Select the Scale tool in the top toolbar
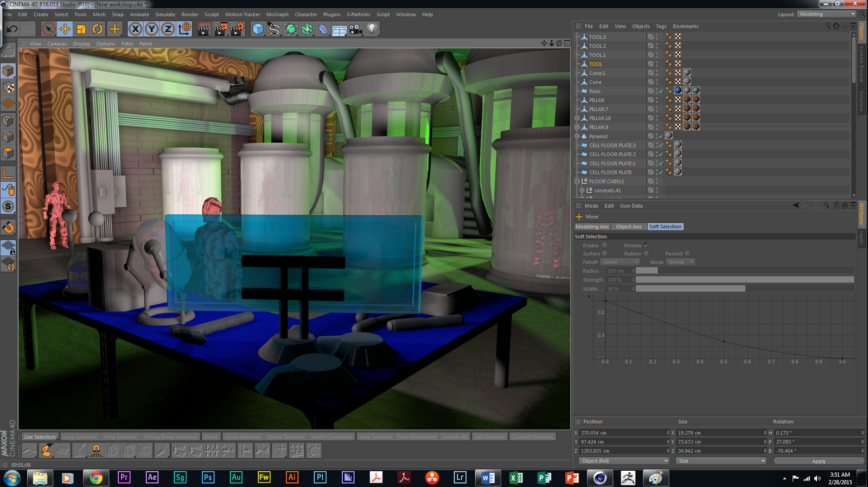Image resolution: width=868 pixels, height=487 pixels. (81, 29)
